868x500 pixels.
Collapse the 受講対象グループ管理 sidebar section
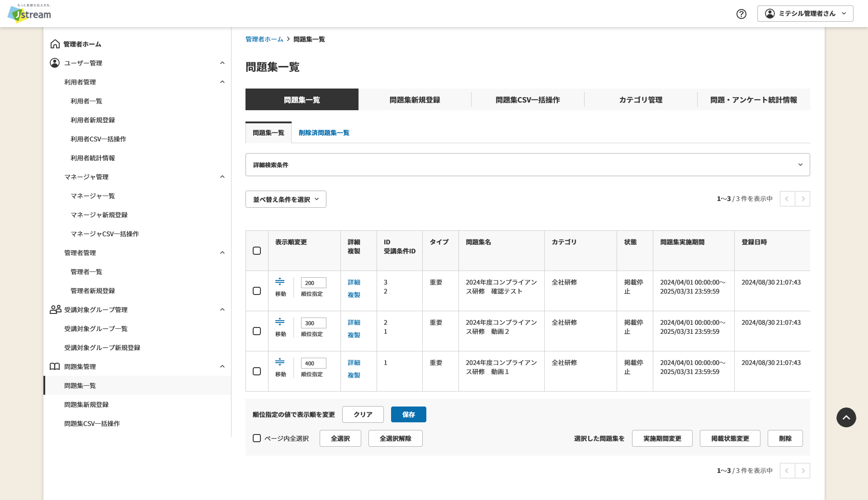pyautogui.click(x=222, y=309)
